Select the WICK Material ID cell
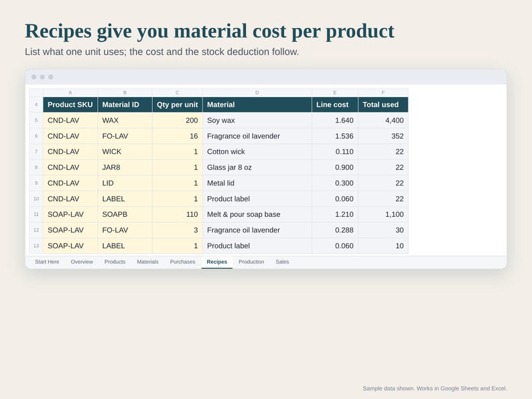 point(125,151)
